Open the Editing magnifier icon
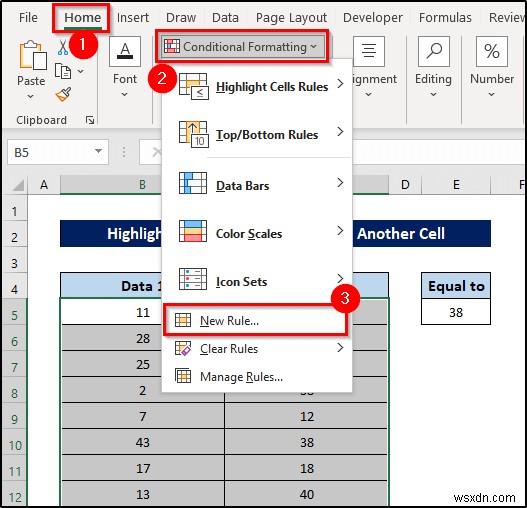 434,51
